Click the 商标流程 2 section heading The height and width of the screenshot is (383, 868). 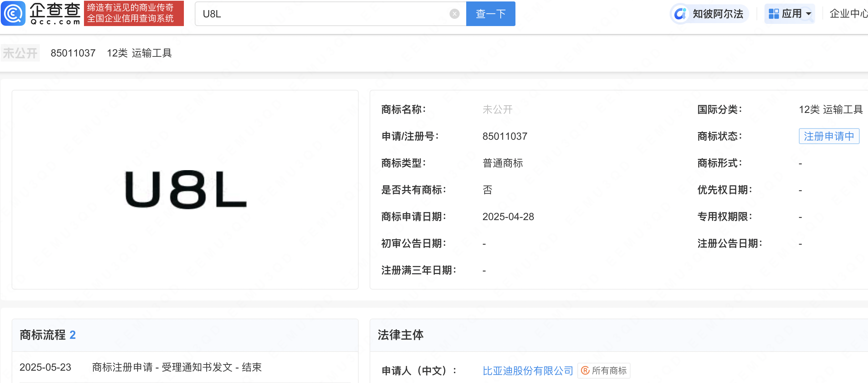point(47,335)
